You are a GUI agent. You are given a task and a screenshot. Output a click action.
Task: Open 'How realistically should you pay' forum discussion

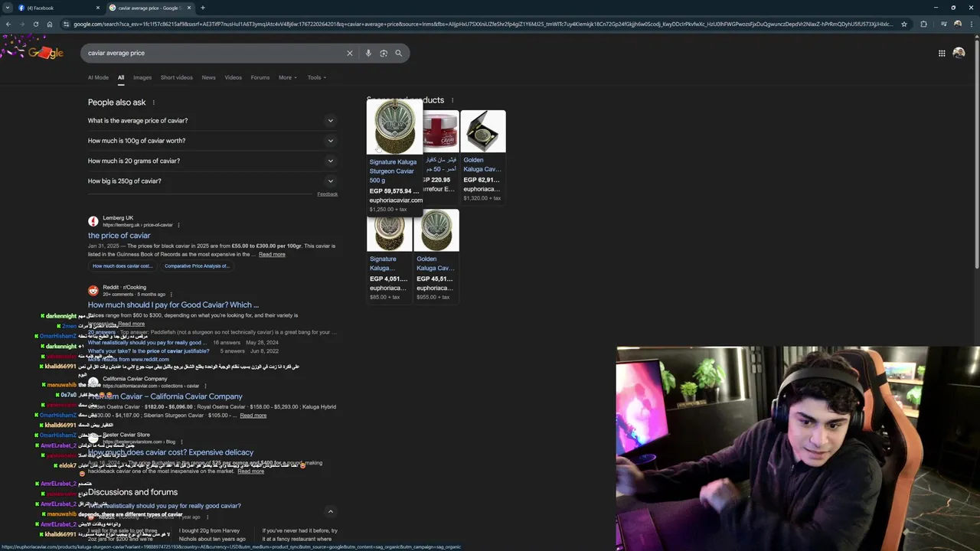165,506
